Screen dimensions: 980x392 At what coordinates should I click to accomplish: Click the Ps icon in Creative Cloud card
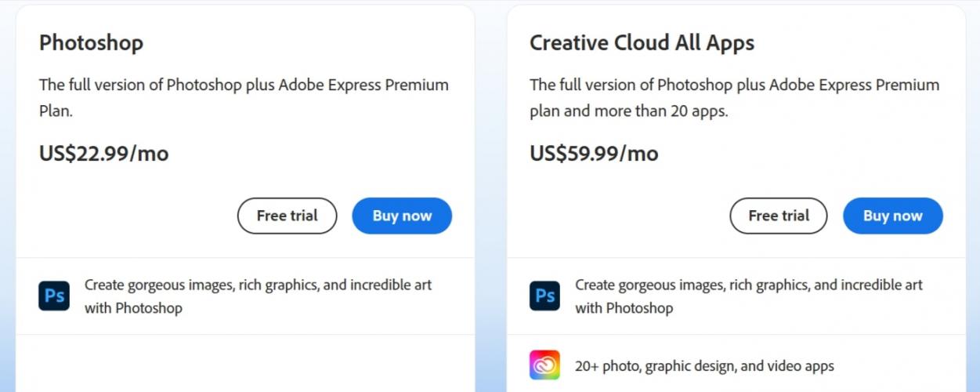[x=544, y=296]
